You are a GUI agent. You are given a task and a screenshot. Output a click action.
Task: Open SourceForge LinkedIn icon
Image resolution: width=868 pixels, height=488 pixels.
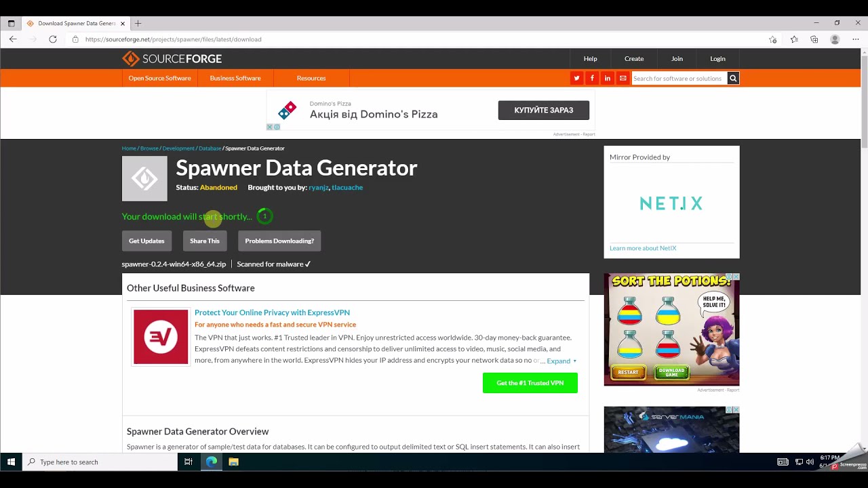(608, 79)
